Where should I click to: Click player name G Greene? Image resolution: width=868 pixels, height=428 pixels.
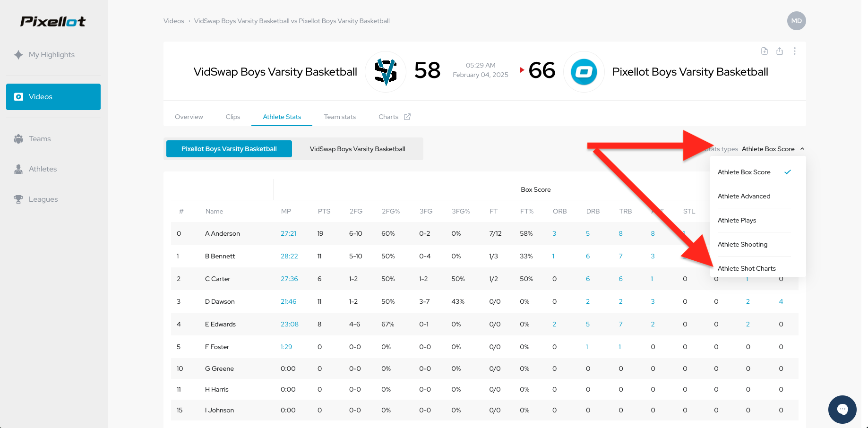[x=219, y=368]
